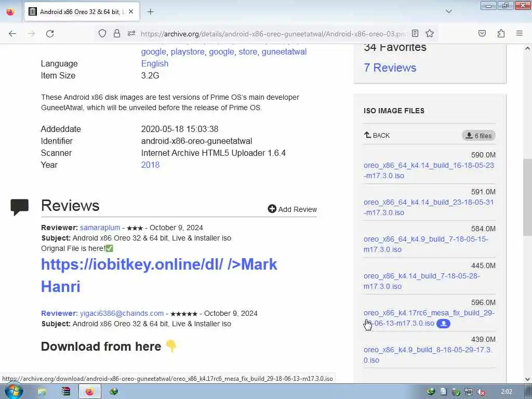This screenshot has height=399, width=532.
Task: Open reviewer yigaci6386@chainds.com link
Action: point(122,313)
